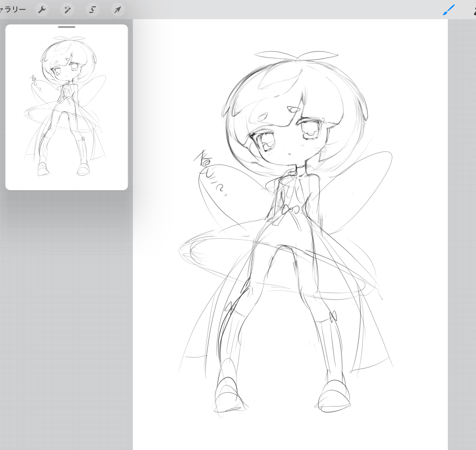476x450 pixels.
Task: Tap the reference sketch thumbnail
Action: [x=66, y=107]
